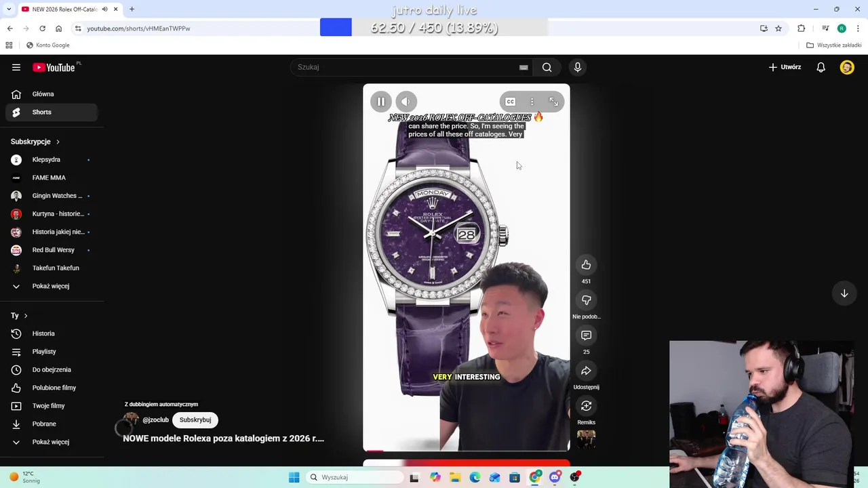Share the Short via Udostępnij
This screenshot has height=488, width=868.
tap(586, 371)
